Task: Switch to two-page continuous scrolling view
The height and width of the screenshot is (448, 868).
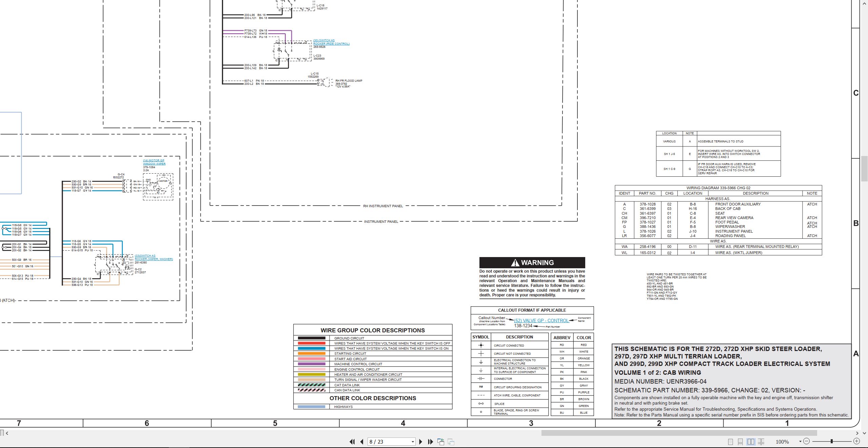Action: (x=761, y=442)
